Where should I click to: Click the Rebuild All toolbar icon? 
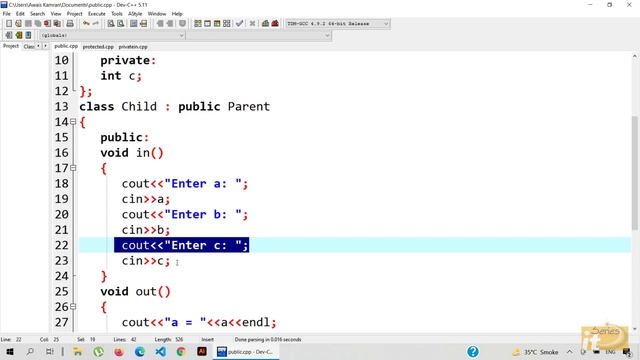click(x=227, y=24)
